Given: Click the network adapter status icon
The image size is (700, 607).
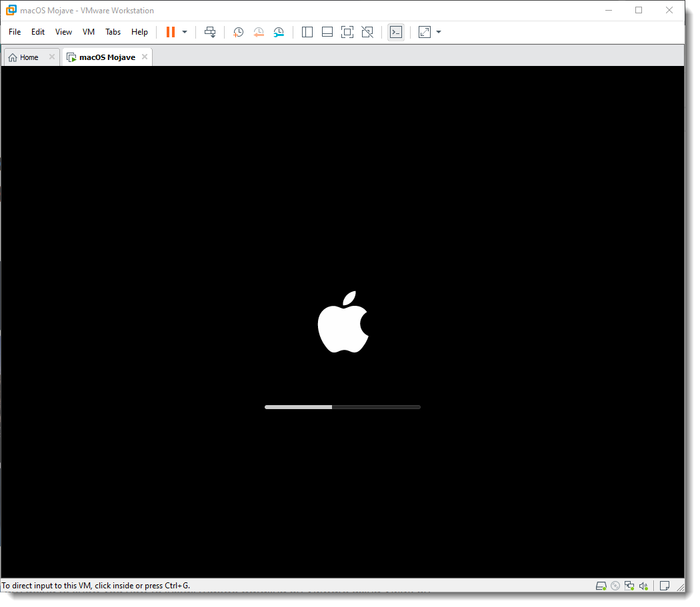Looking at the screenshot, I should point(629,586).
